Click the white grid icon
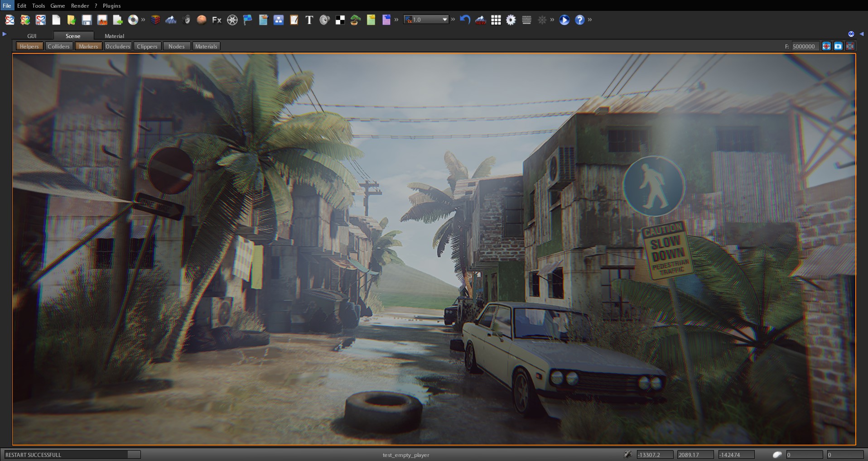The width and height of the screenshot is (868, 461). [496, 20]
